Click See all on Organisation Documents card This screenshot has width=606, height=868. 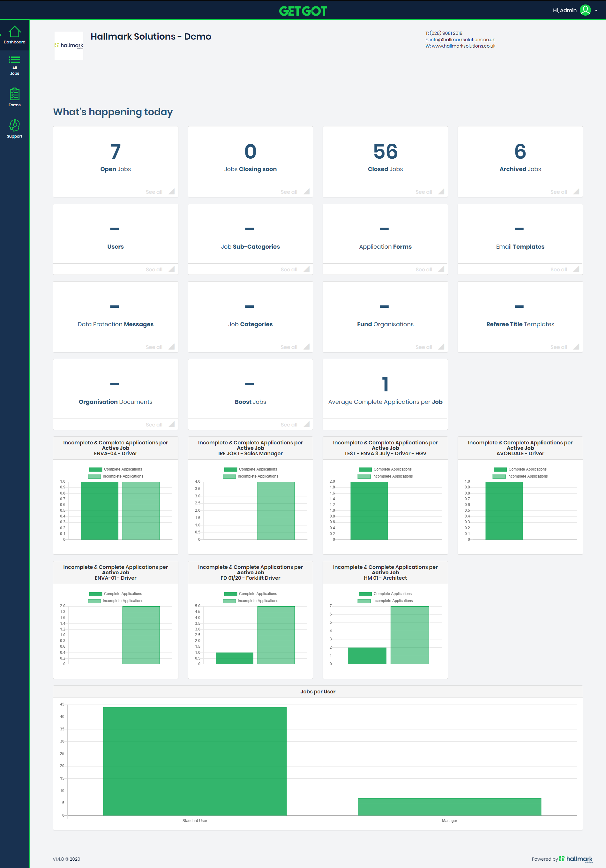pos(154,425)
